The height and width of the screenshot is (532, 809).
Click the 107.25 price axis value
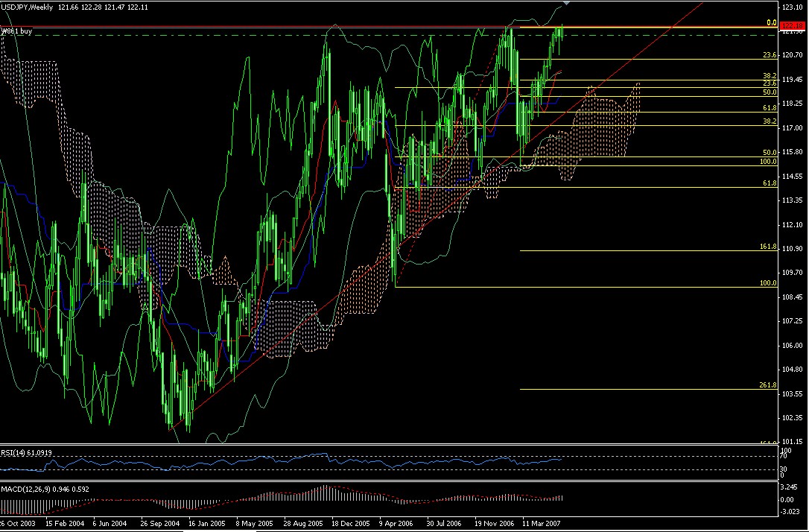(x=792, y=321)
